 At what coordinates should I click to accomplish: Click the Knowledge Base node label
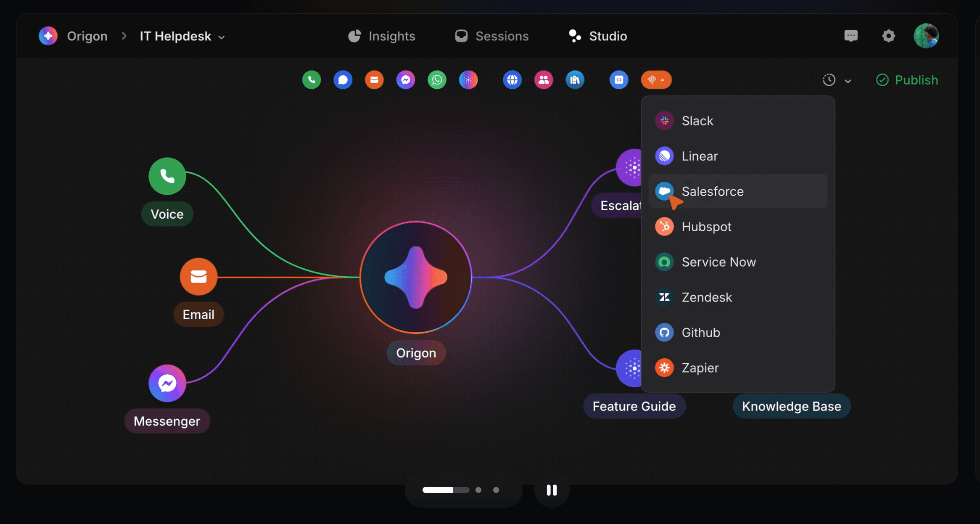(791, 406)
